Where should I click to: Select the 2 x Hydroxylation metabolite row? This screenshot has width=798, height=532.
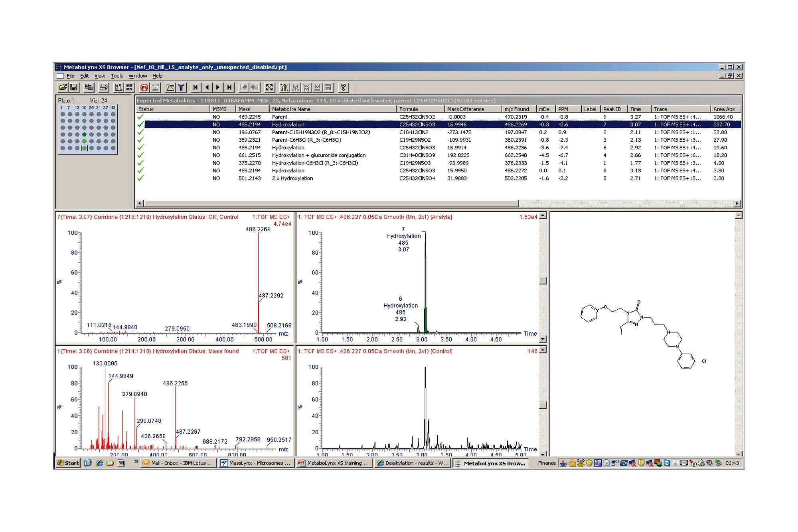coord(439,178)
